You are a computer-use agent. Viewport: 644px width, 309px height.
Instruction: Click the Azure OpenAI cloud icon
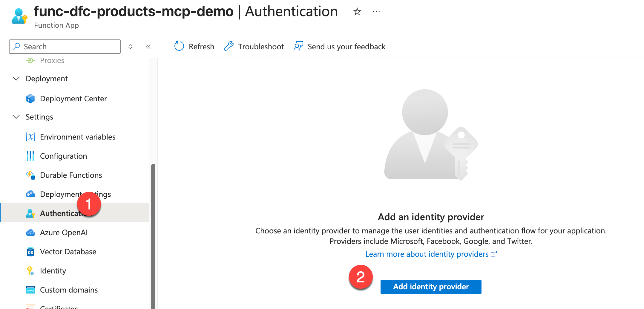tap(30, 232)
